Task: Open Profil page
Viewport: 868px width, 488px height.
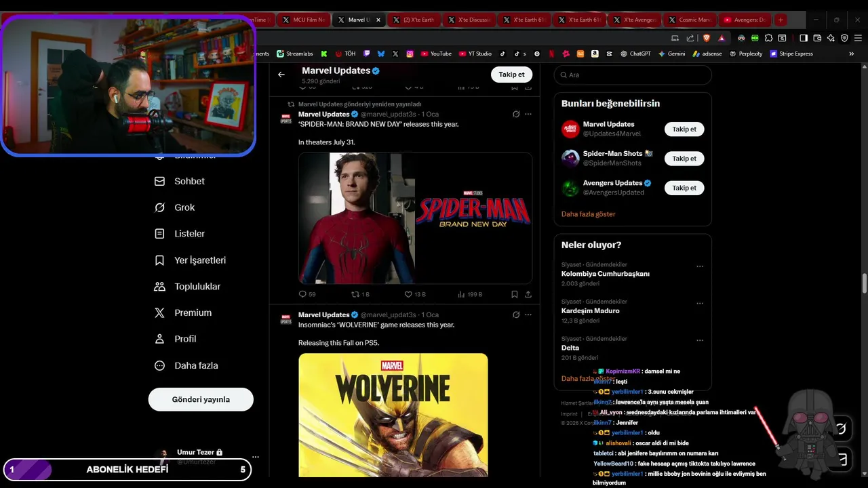Action: (x=175, y=339)
